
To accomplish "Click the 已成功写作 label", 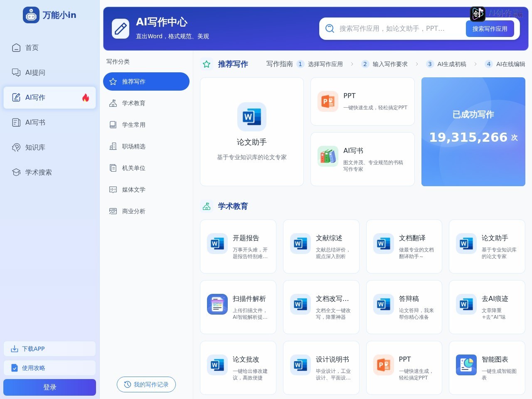I will pos(473,114).
